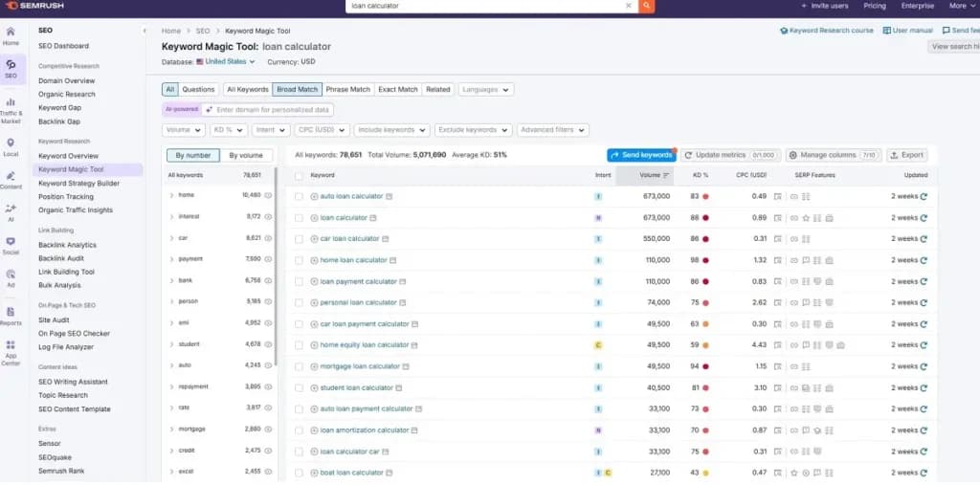Check the loan payment calculator row checkbox

click(299, 281)
